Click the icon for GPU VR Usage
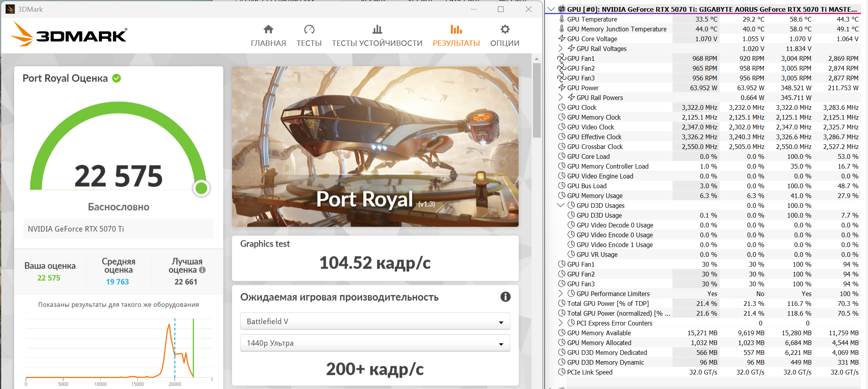 tap(571, 254)
